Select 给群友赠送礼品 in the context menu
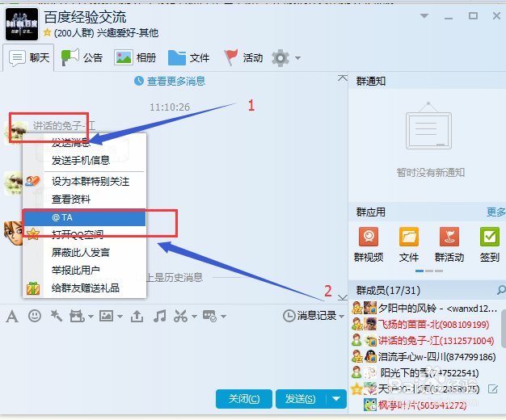The height and width of the screenshot is (420, 506). [x=85, y=288]
